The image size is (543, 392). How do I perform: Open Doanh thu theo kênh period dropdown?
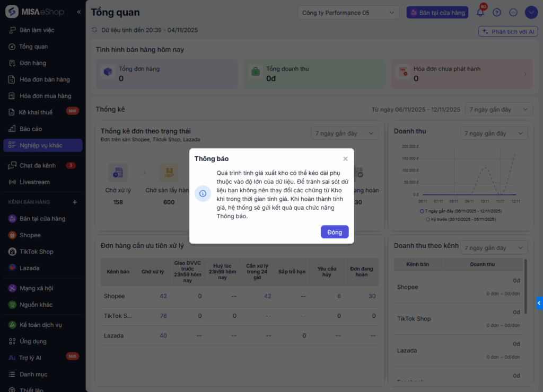[494, 248]
